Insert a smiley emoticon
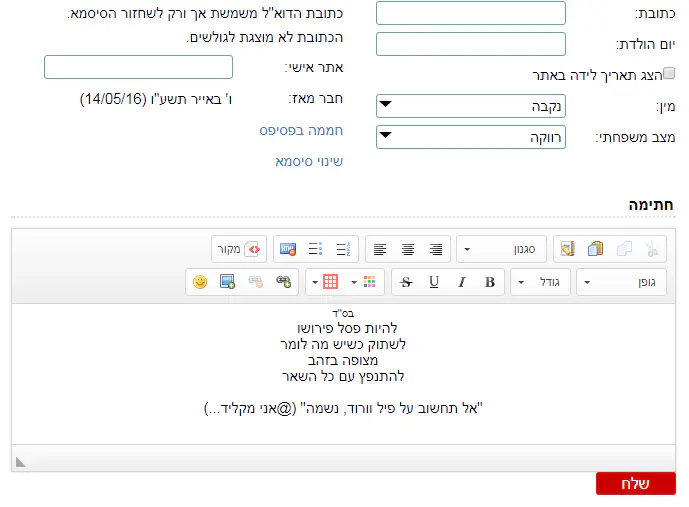The image size is (689, 507). tap(200, 283)
